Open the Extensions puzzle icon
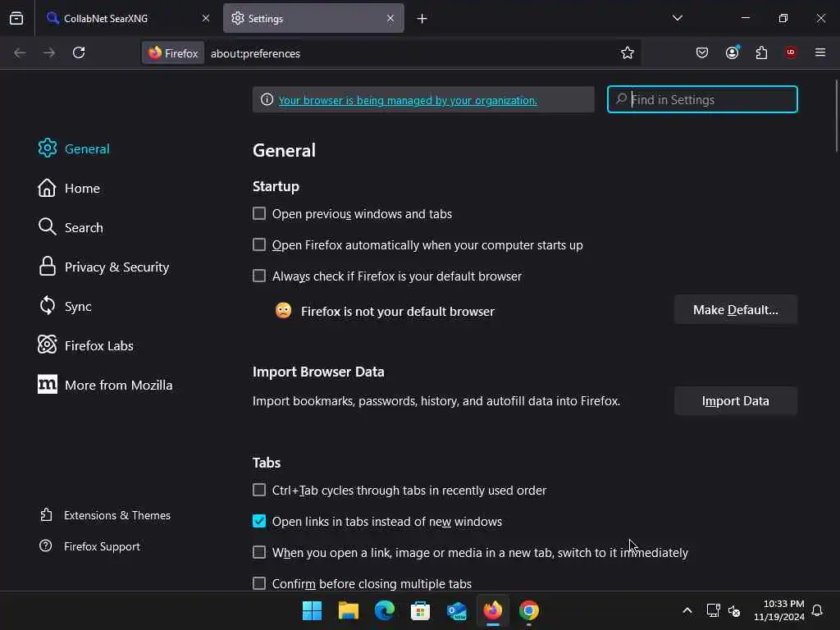The image size is (840, 630). (761, 52)
